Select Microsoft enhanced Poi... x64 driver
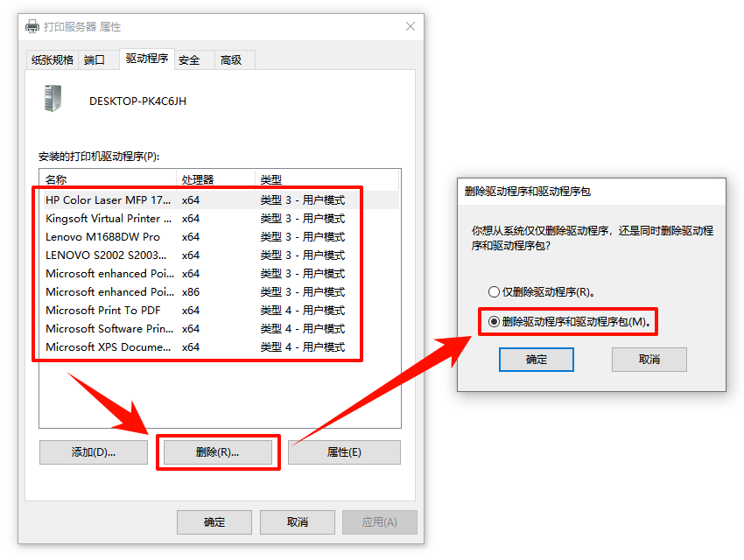Viewport: 744px width, 560px height. (220, 274)
